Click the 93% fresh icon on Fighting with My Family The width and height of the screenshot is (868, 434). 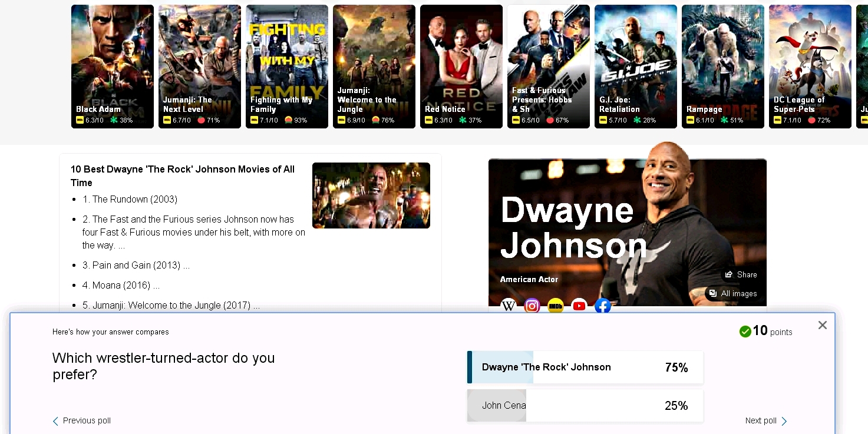tap(288, 120)
